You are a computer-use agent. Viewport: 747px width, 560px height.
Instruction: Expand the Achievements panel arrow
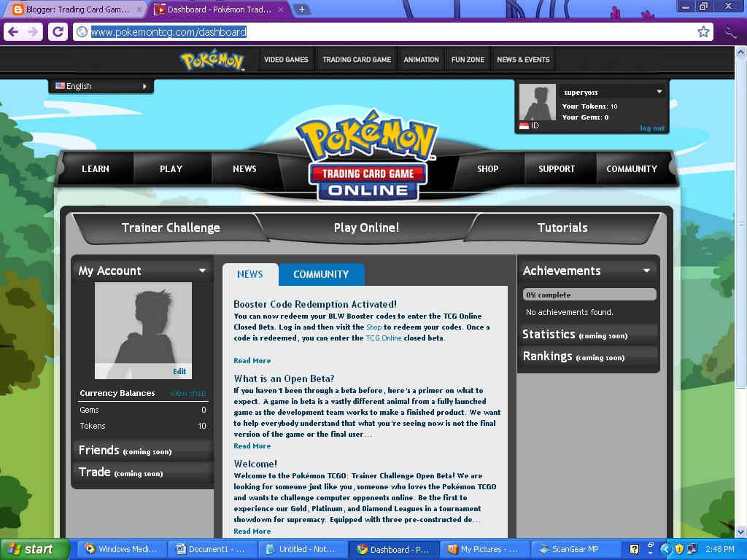click(646, 271)
